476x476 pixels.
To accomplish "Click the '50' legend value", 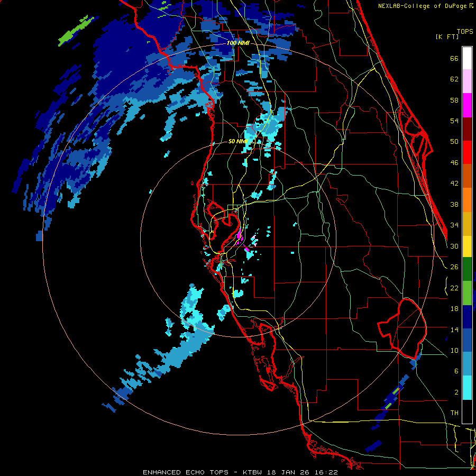I will (454, 141).
